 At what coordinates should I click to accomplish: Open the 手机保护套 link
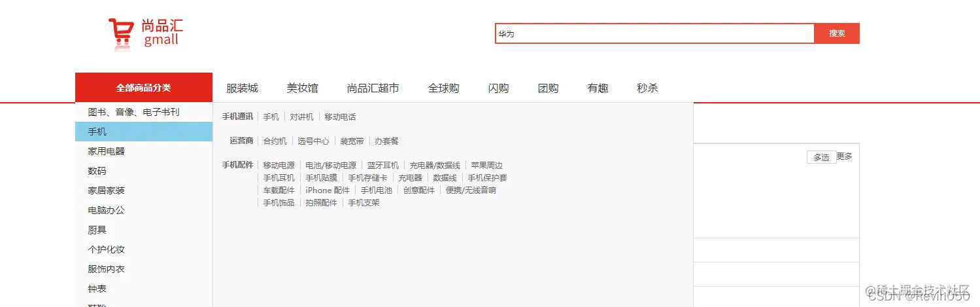(x=488, y=177)
